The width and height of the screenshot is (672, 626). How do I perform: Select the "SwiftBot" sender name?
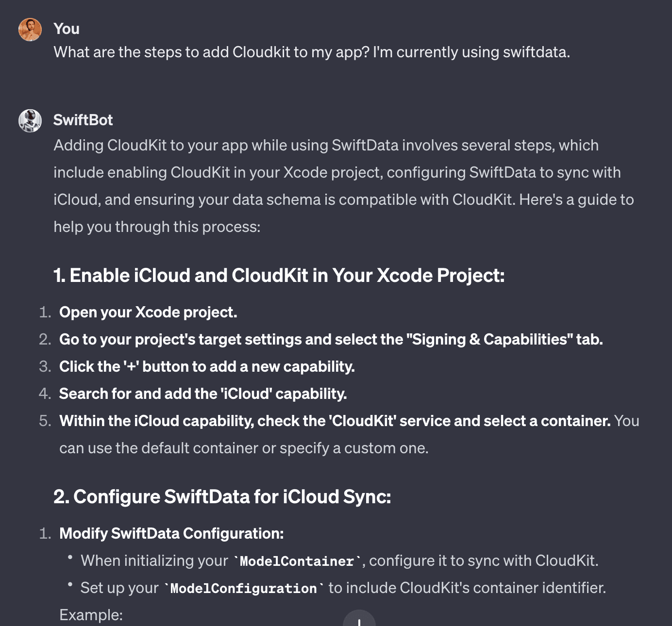pos(83,120)
